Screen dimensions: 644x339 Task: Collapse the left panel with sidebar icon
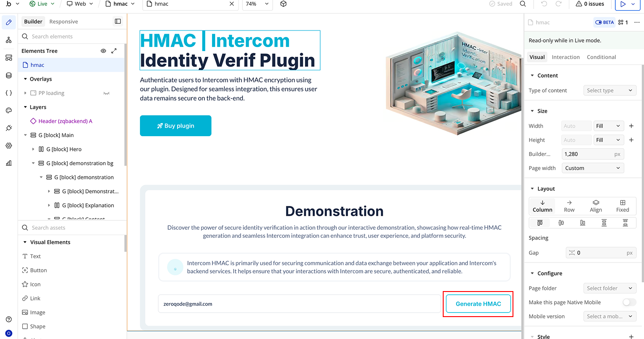118,21
